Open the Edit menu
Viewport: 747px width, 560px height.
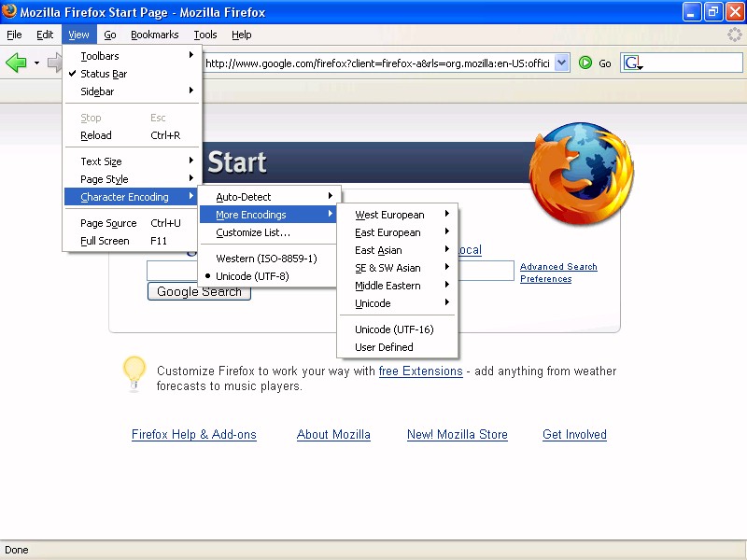(x=45, y=35)
